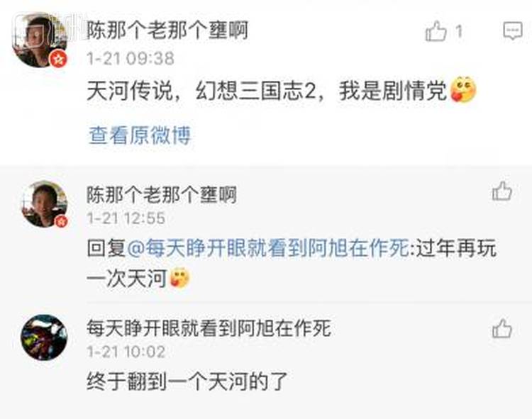Screen dimensions: 532x419
Task: Tap username 陈那个老那个壅啊 in top comment
Action: point(167,30)
